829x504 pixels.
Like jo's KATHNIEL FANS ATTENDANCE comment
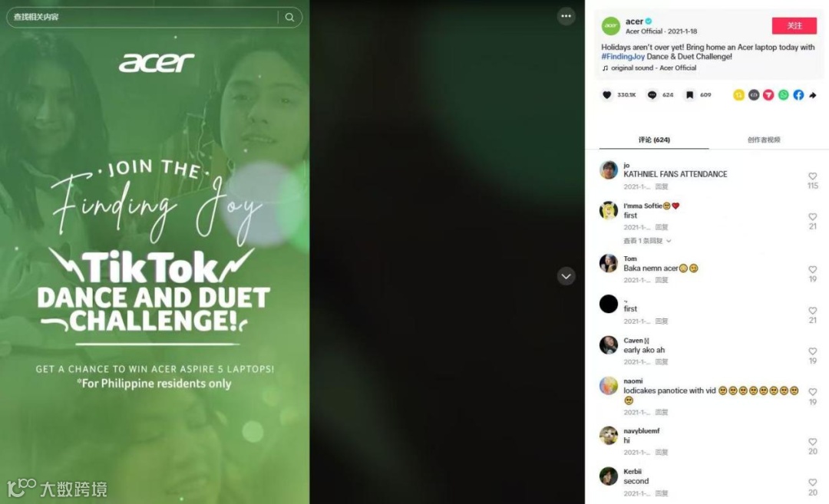coord(813,176)
